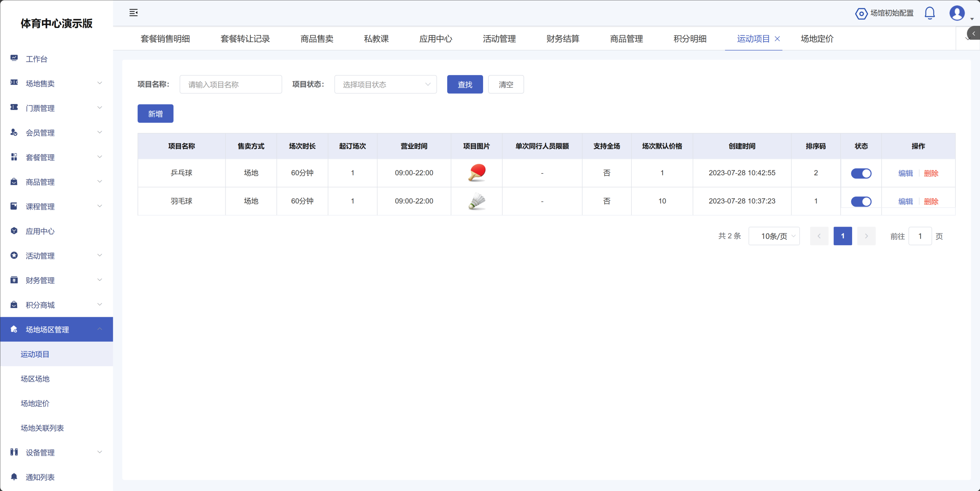Disable the 乒乓球 status toggle
The height and width of the screenshot is (491, 980).
tap(861, 173)
